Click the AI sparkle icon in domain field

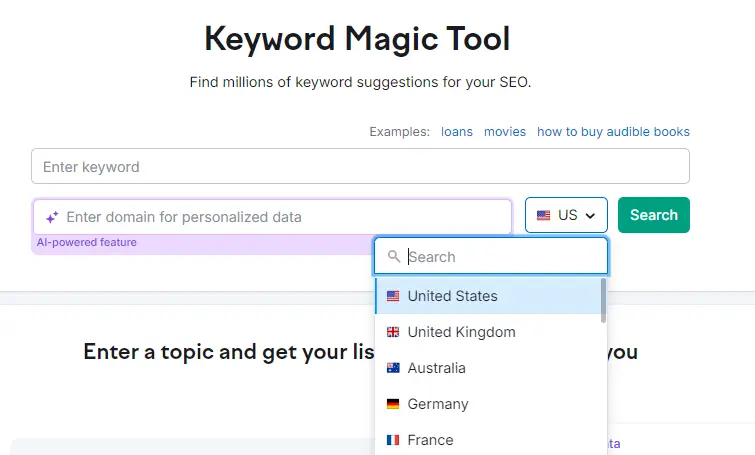pos(52,217)
